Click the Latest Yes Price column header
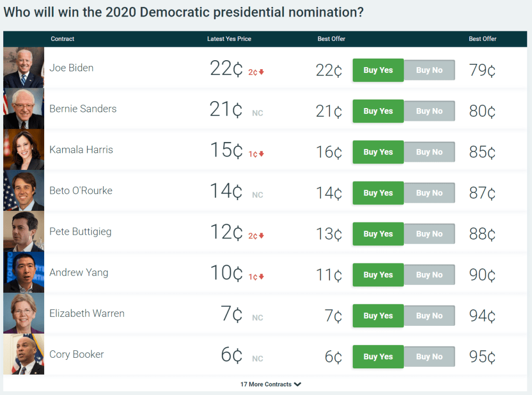532x395 pixels. tap(229, 39)
